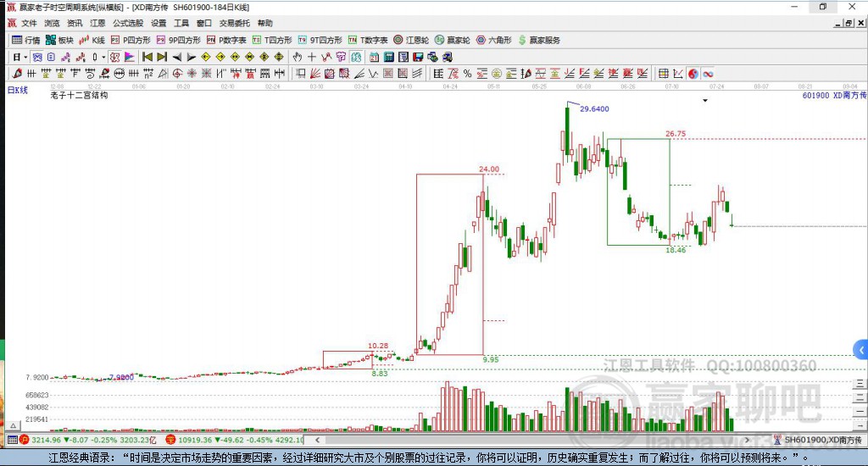Image resolution: width=868 pixels, height=466 pixels.
Task: Click the small black dropdown triangle on chart
Action: [704, 101]
